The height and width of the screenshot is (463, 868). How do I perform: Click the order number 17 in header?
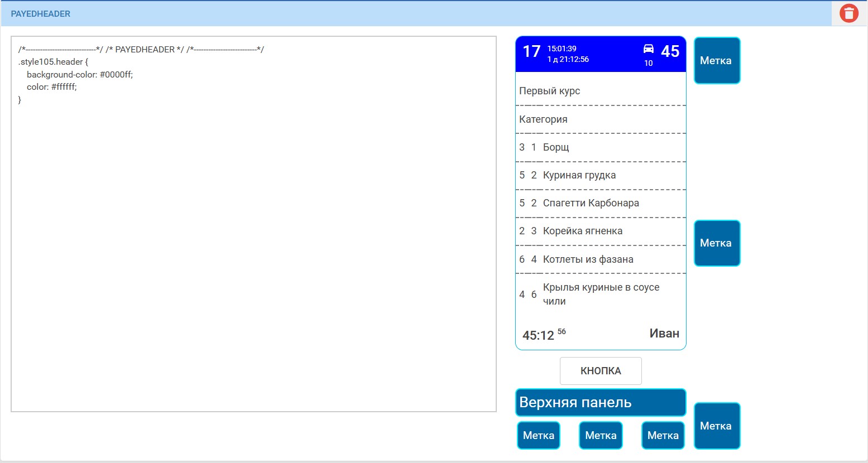coord(531,52)
